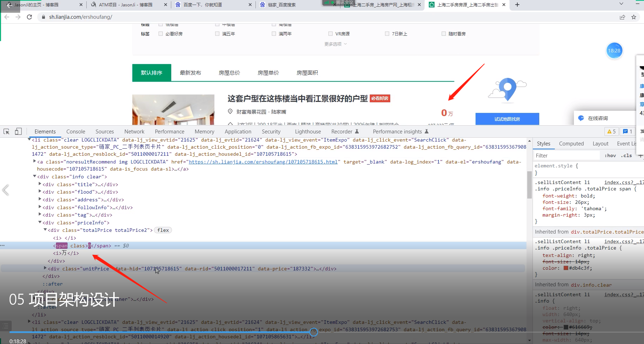This screenshot has width=644, height=344.
Task: Close the 百度一下 tab
Action: pyautogui.click(x=250, y=5)
